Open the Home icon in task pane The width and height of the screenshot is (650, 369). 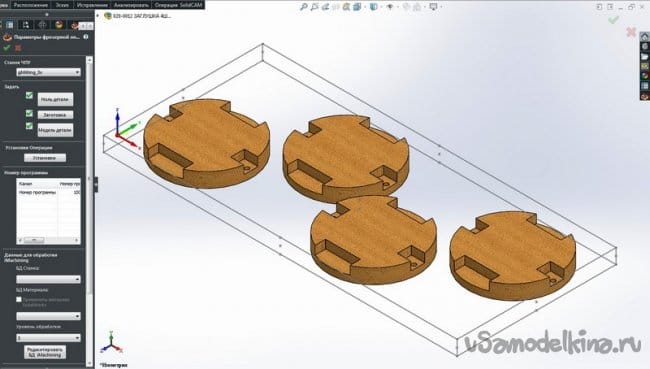pos(645,37)
